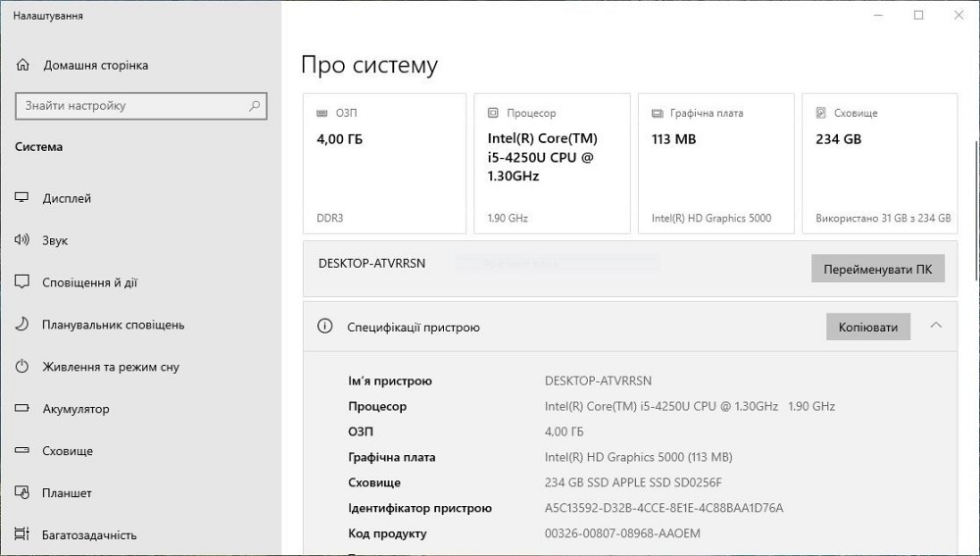980x556 pixels.
Task: Click the Сповіщення й дії message icon
Action: 22,282
